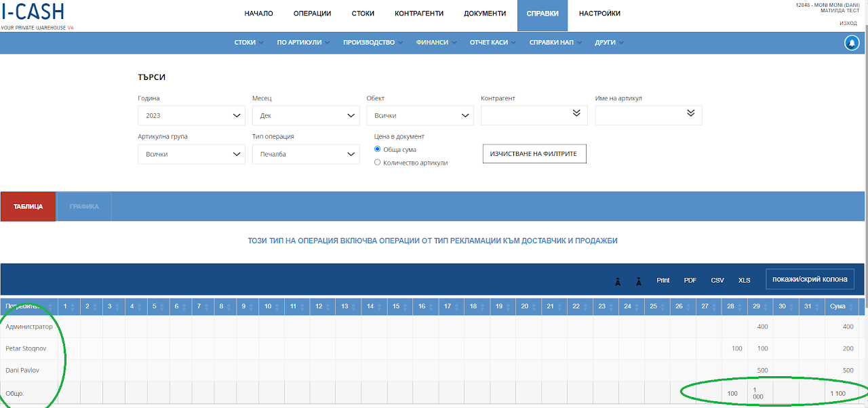Viewport: 868px width, 408px height.
Task: Open the notifications bell icon
Action: pyautogui.click(x=852, y=43)
